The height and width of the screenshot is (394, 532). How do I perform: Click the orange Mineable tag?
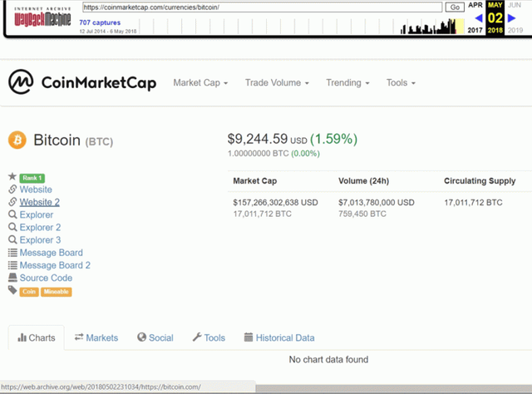pyautogui.click(x=56, y=292)
